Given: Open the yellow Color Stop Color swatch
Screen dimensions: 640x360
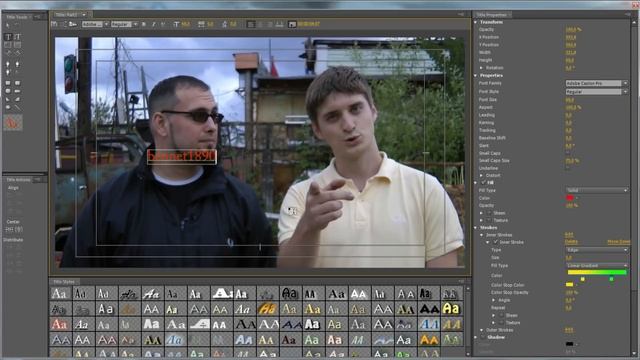Looking at the screenshot, I should tap(570, 284).
